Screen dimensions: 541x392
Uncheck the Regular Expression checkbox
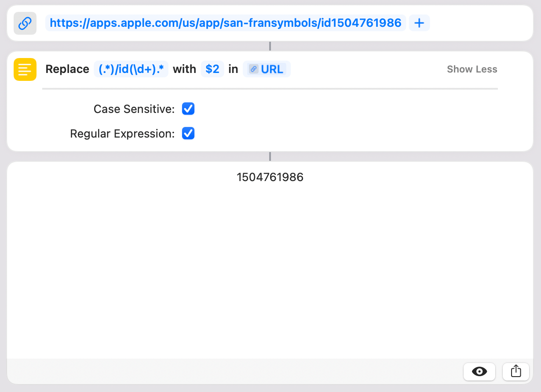188,134
